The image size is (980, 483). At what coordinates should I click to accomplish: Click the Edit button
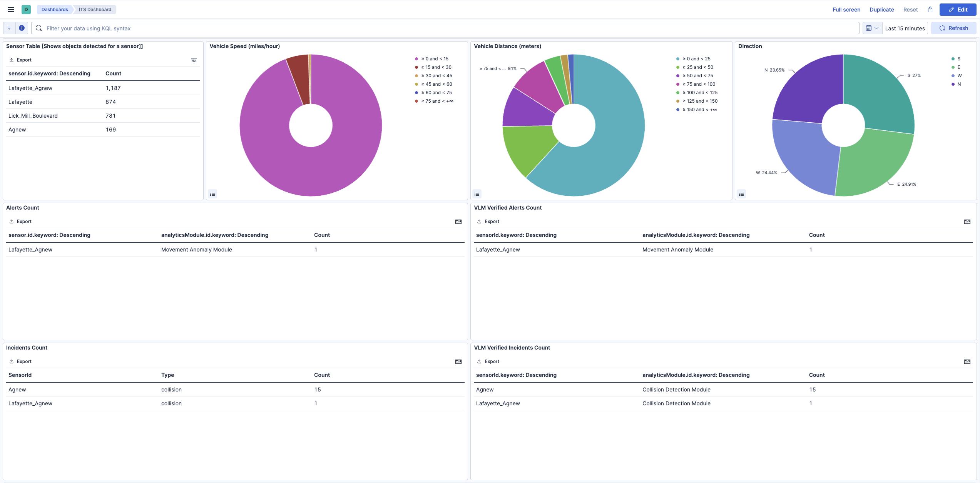click(x=958, y=9)
